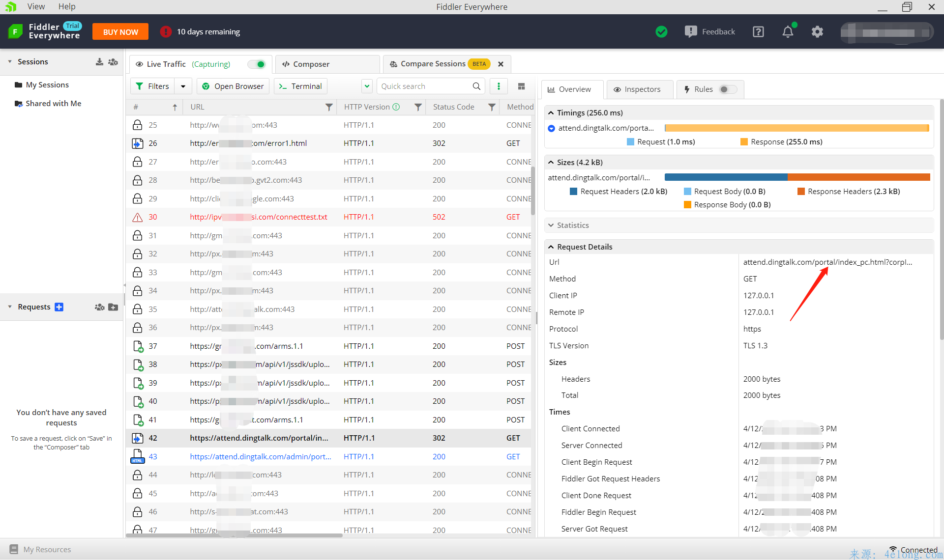Image resolution: width=944 pixels, height=560 pixels.
Task: Toggle Live Traffic capturing switch
Action: tap(257, 64)
